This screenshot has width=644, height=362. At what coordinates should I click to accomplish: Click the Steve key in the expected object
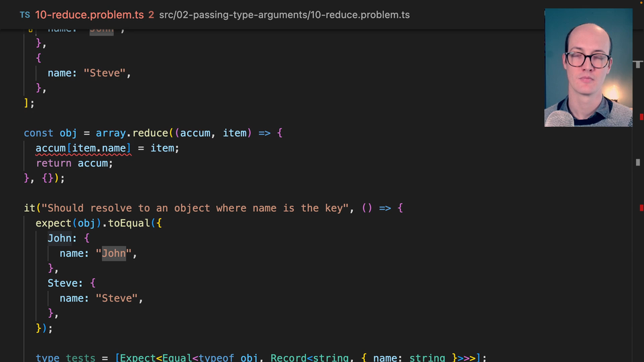pyautogui.click(x=63, y=284)
